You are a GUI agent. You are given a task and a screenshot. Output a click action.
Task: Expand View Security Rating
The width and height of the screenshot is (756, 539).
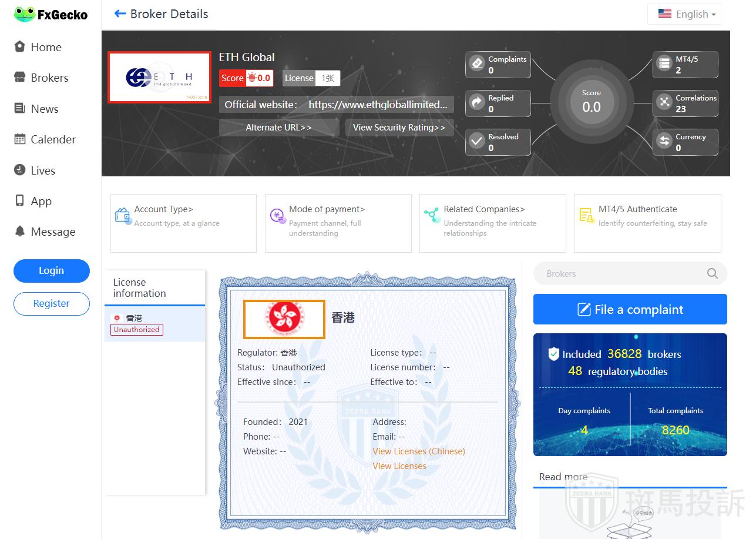pos(399,128)
